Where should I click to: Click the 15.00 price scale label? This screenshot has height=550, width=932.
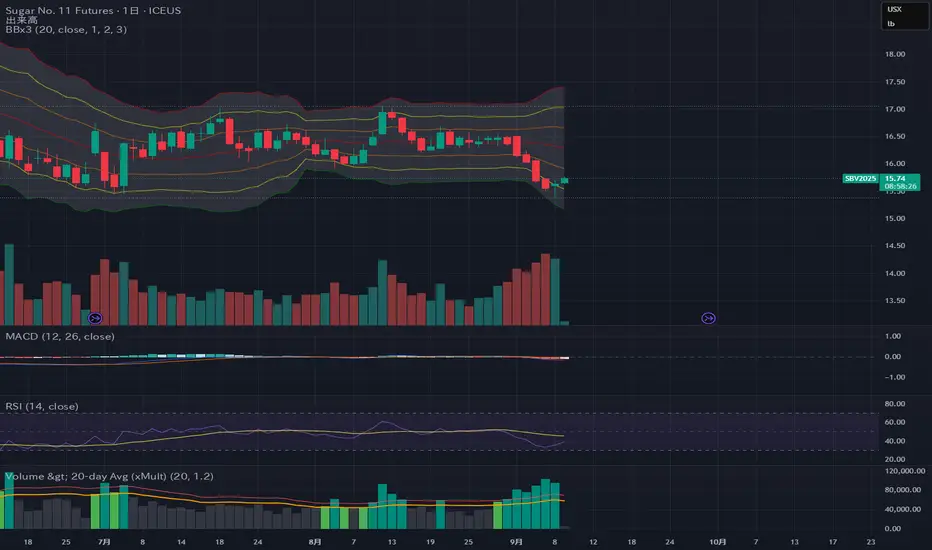[895, 219]
